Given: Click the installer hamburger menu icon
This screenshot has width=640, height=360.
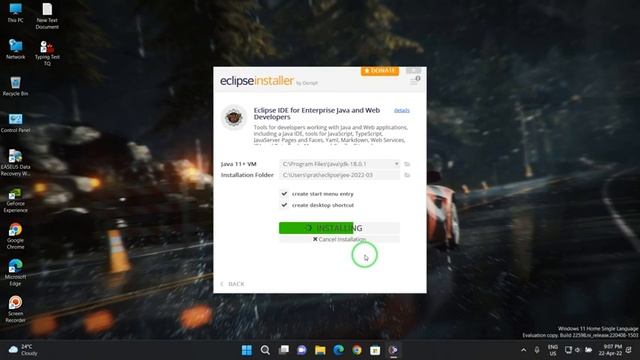Looking at the screenshot, I should tap(414, 81).
